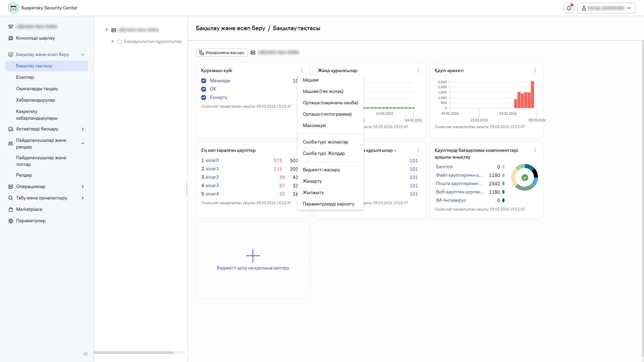Click the horizontal scrollbar in tree panel
Screen dimensions: 644x362
click(134, 353)
